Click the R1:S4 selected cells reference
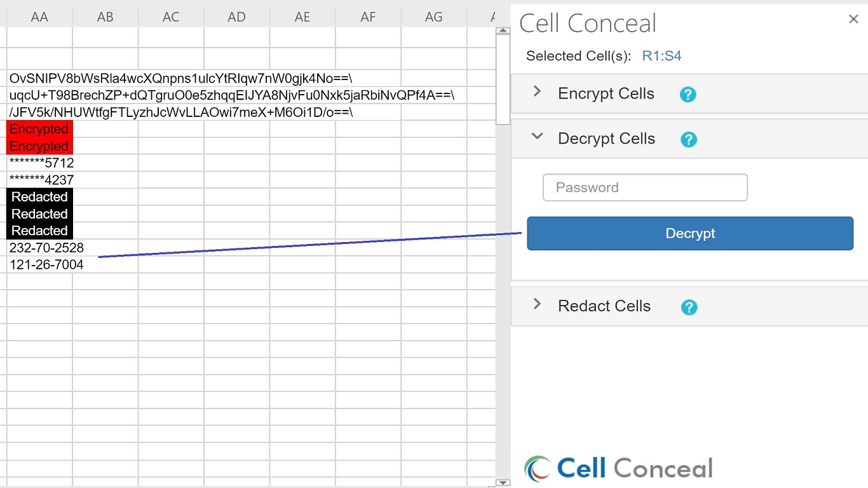The image size is (868, 488). (661, 56)
